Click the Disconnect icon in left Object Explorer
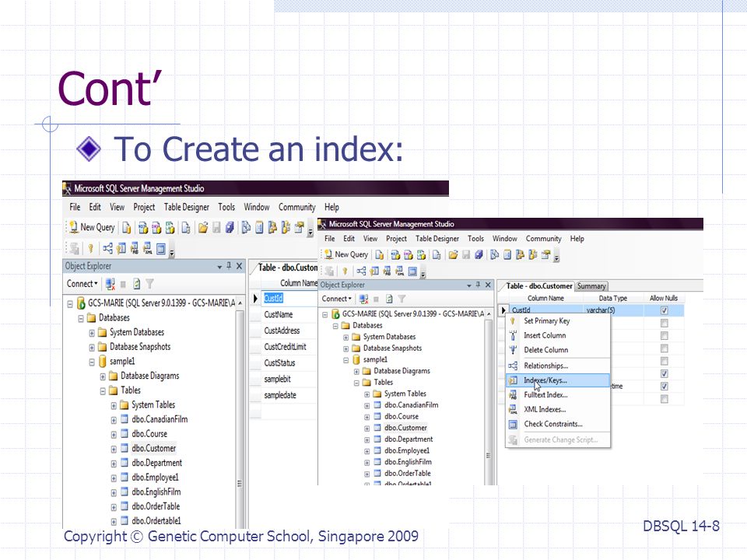The height and width of the screenshot is (560, 747). 110,285
